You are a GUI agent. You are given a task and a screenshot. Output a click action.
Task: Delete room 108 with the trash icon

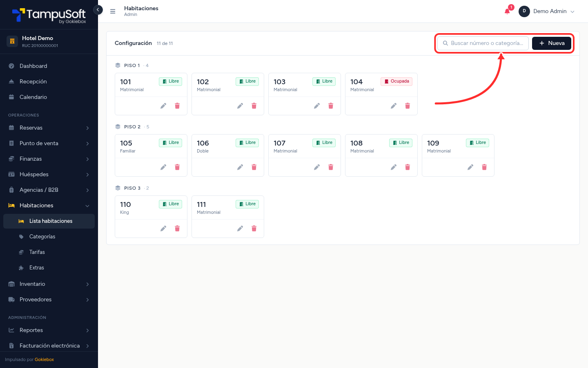(408, 167)
